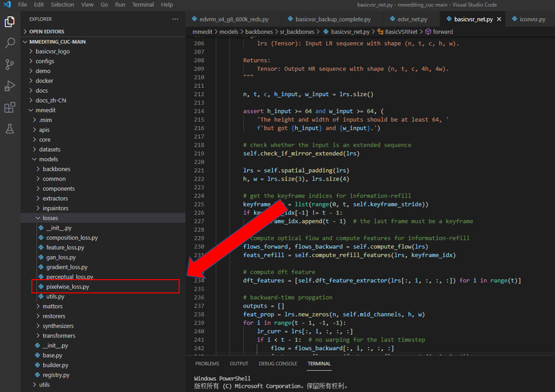Open the Edit menu

point(39,4)
